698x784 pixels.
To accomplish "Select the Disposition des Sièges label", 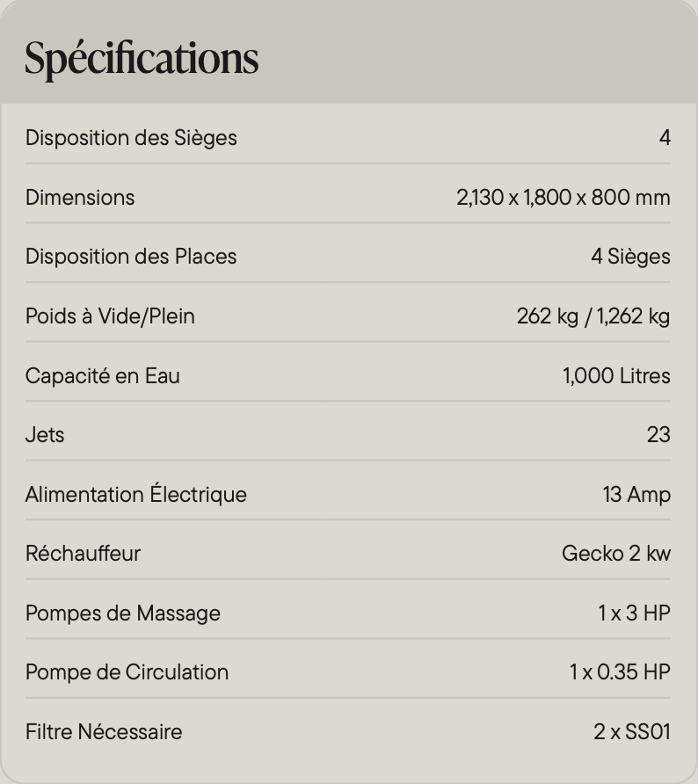I will click(x=131, y=138).
